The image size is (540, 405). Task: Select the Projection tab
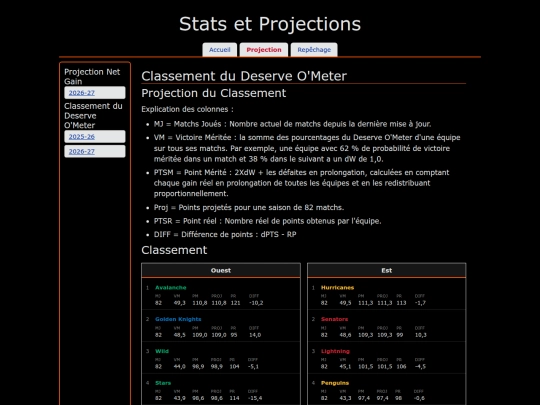264,50
